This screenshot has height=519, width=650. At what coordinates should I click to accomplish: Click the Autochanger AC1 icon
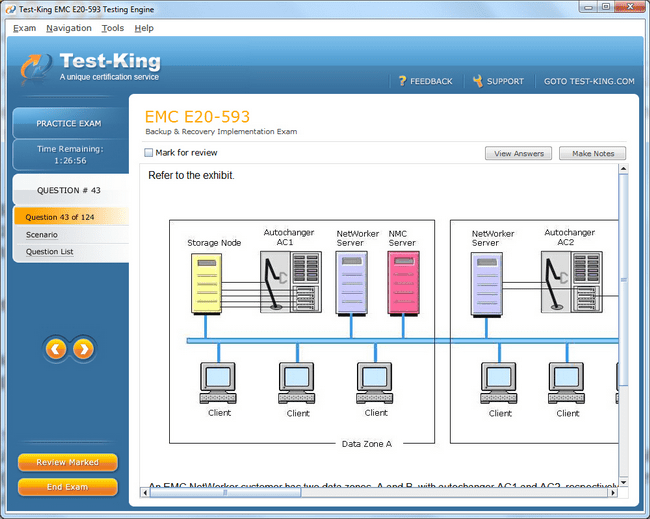[x=291, y=282]
